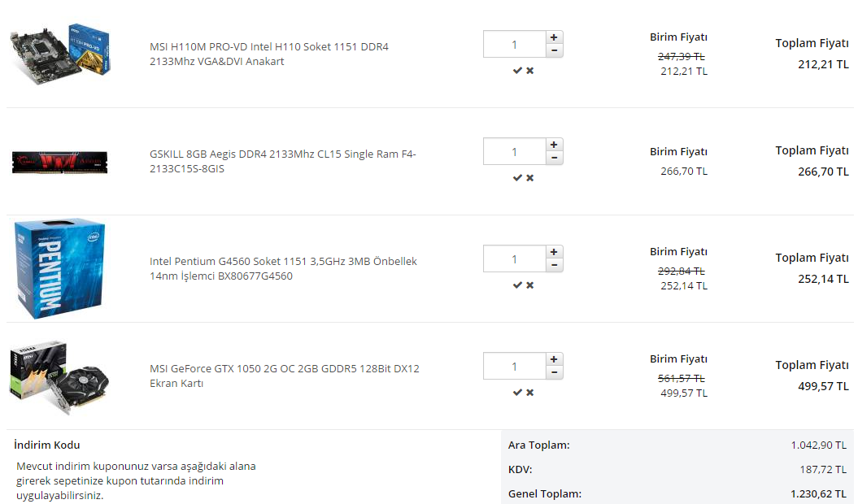This screenshot has height=504, width=858.
Task: Increase quantity of MSI GeForce GTX 1050
Action: pyautogui.click(x=554, y=359)
